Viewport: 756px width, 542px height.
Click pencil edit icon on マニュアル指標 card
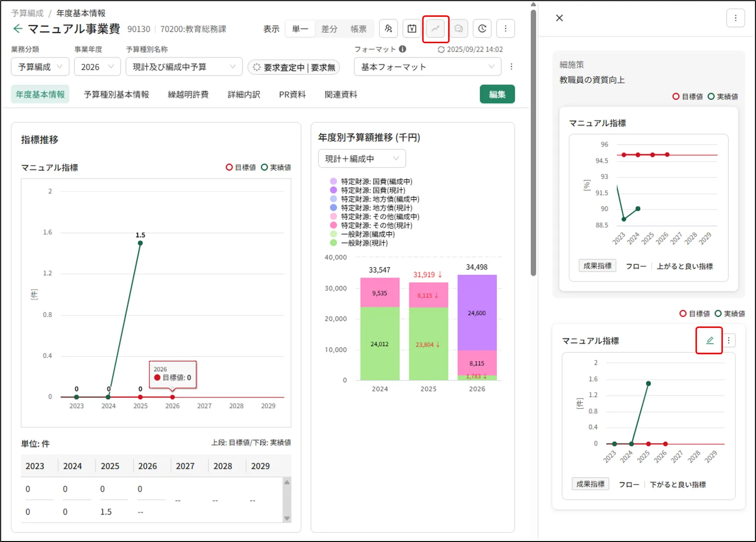tap(709, 340)
